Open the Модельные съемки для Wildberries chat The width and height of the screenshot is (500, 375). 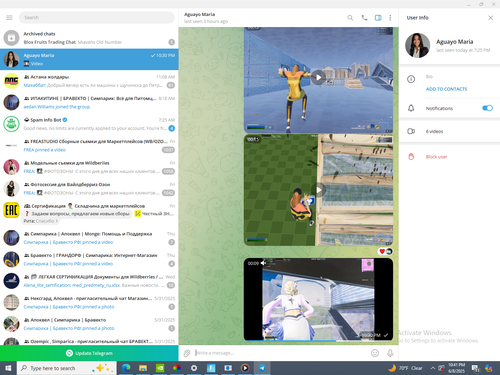(x=89, y=167)
